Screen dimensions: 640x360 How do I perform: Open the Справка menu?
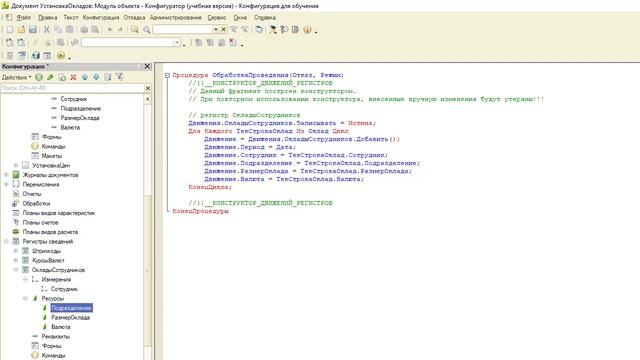point(264,18)
